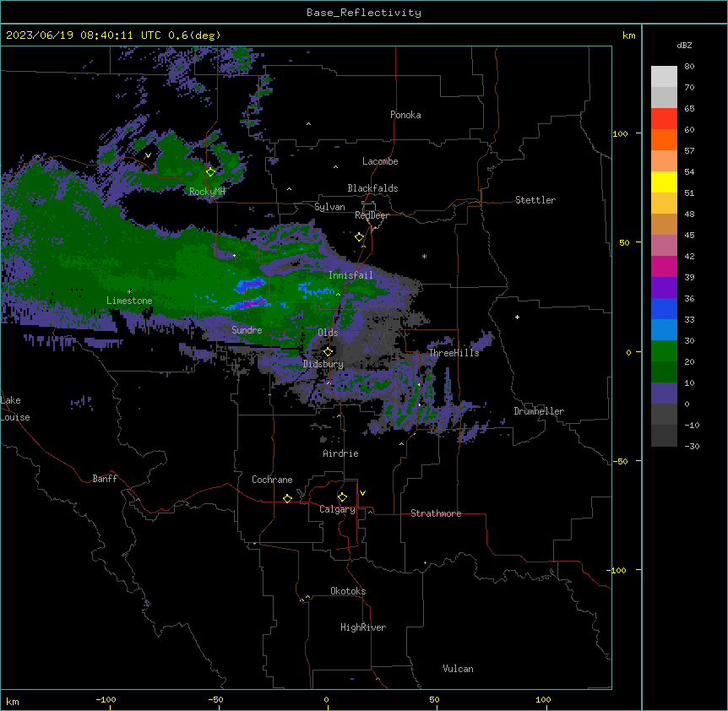The image size is (728, 711).
Task: Click the 100 km right axis label
Action: point(620,134)
